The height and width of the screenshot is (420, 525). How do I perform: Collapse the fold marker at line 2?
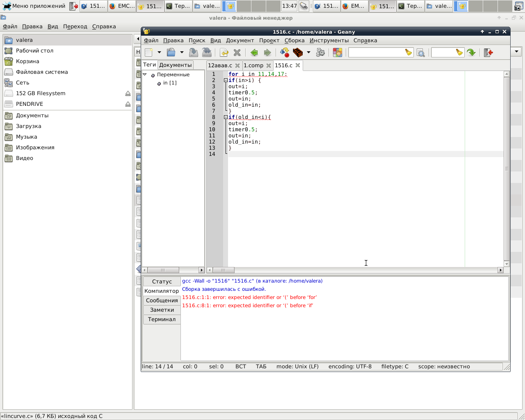tap(226, 80)
